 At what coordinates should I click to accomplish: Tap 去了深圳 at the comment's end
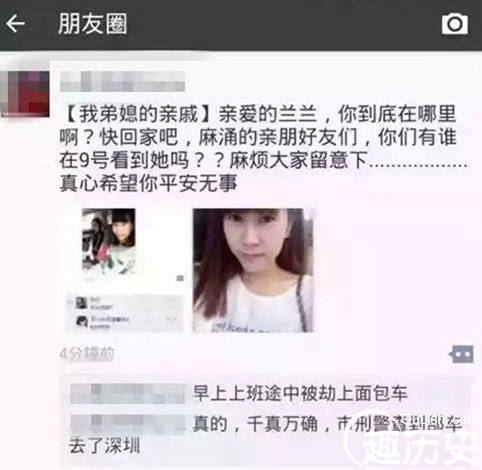pyautogui.click(x=104, y=446)
